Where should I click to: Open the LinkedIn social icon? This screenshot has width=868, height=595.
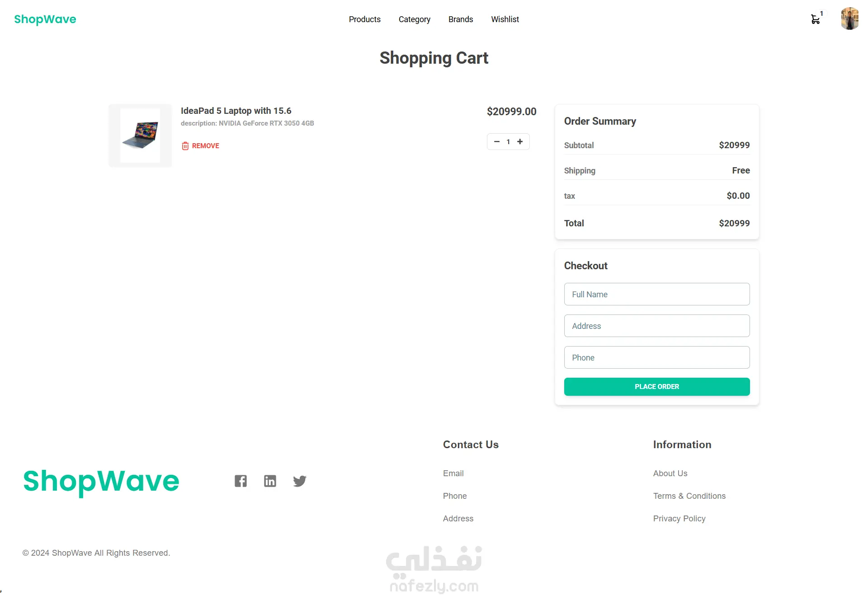click(270, 481)
